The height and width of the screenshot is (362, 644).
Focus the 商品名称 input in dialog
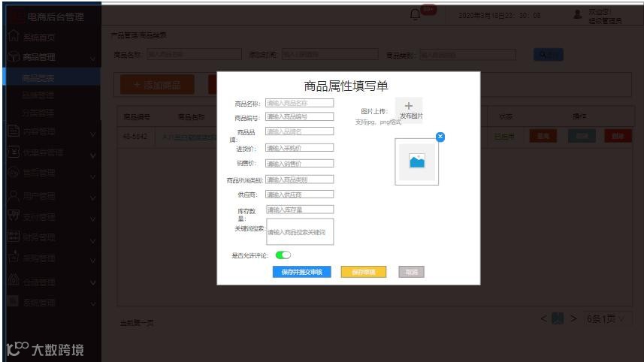pyautogui.click(x=299, y=103)
